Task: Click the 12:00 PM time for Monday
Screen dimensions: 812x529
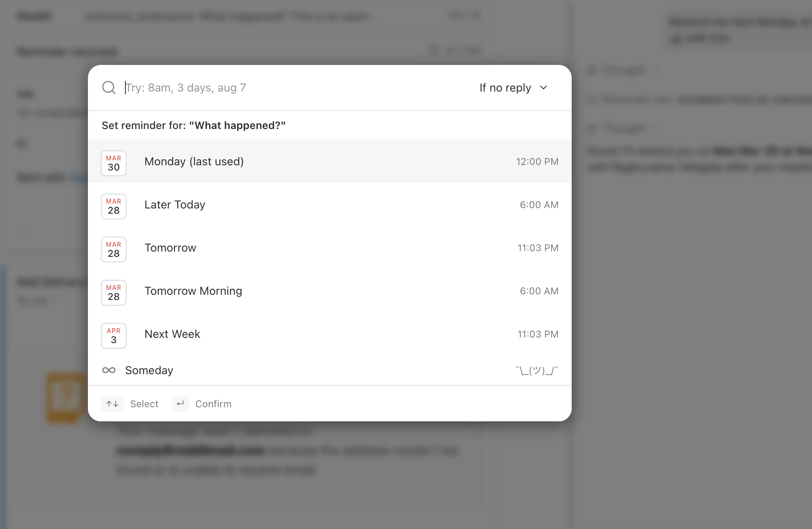Action: tap(537, 161)
